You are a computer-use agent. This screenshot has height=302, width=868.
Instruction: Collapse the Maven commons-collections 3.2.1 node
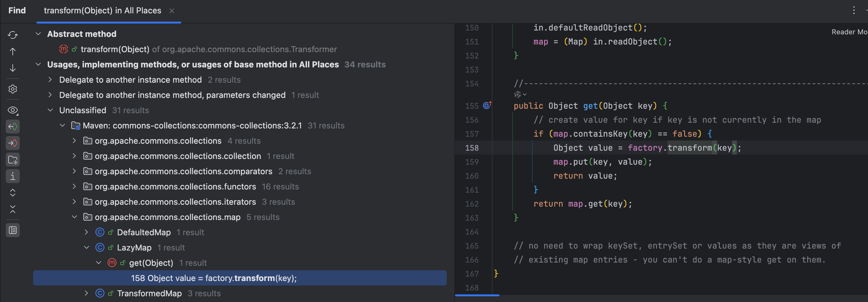pos(62,125)
